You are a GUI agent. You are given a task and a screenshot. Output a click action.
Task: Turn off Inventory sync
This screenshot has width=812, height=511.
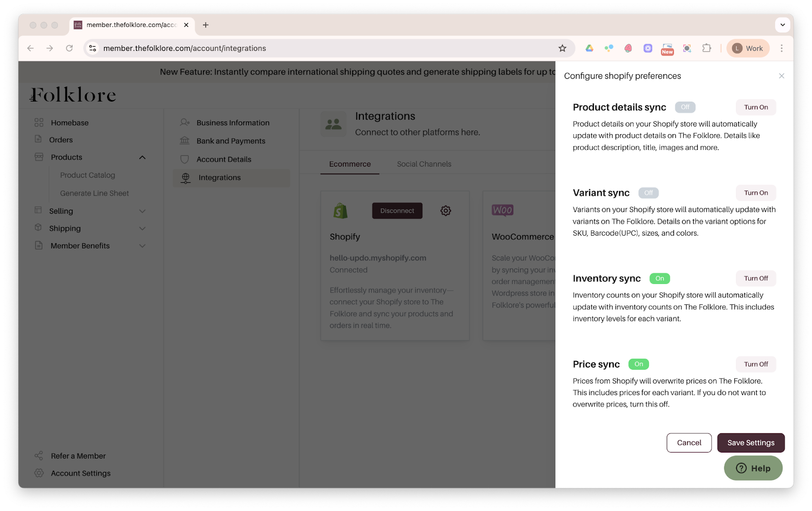[756, 278]
